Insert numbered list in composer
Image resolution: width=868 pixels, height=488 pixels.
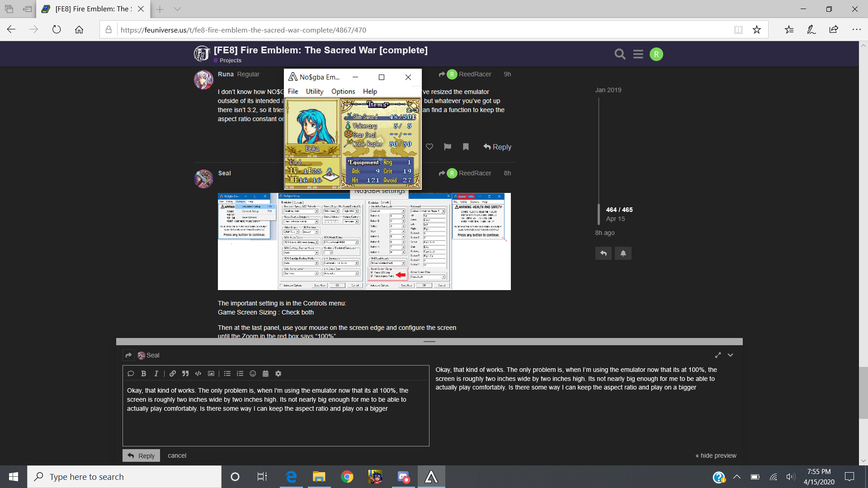240,374
